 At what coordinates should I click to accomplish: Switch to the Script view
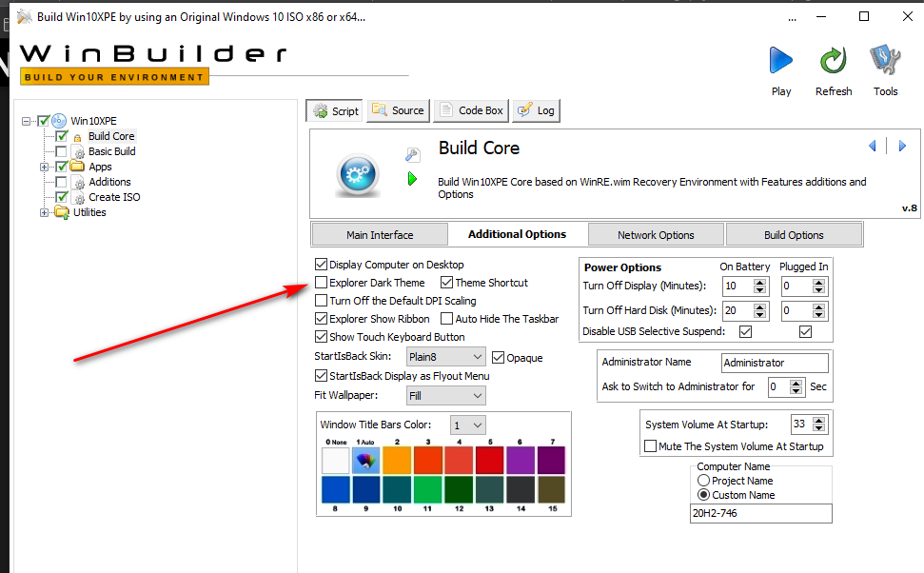coord(334,110)
